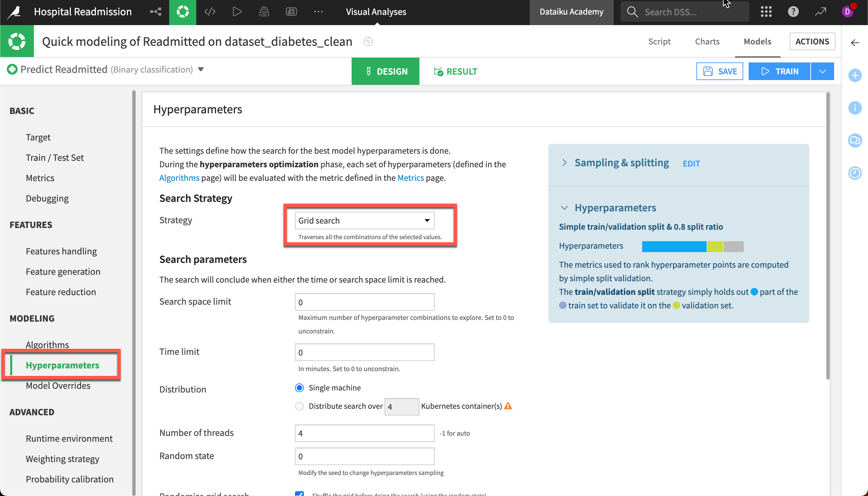Screen dimensions: 868x496
Task: Click the blue plus icon in right panel
Action: [x=855, y=75]
